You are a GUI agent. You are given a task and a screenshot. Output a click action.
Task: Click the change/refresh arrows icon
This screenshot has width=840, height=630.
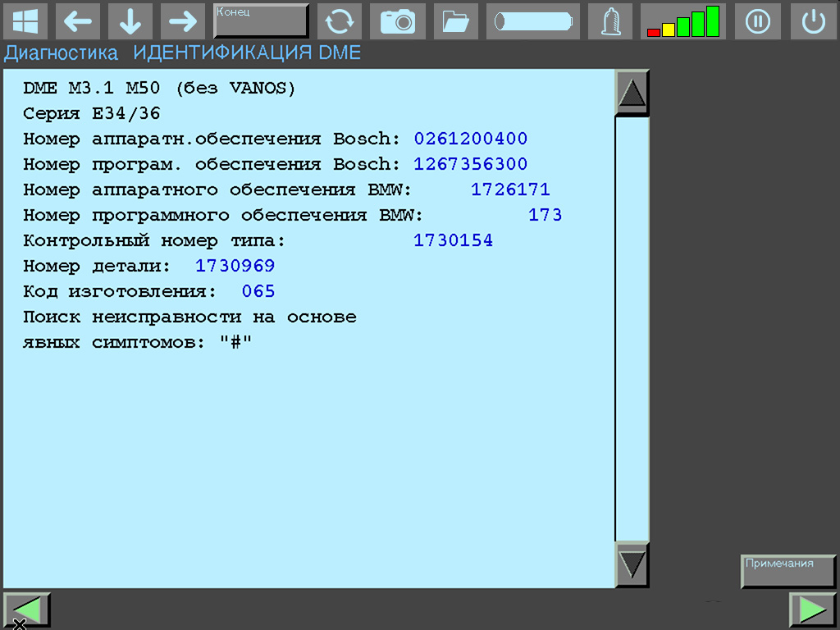(x=340, y=21)
